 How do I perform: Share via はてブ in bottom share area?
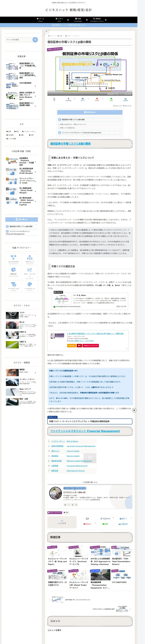coord(123,519)
